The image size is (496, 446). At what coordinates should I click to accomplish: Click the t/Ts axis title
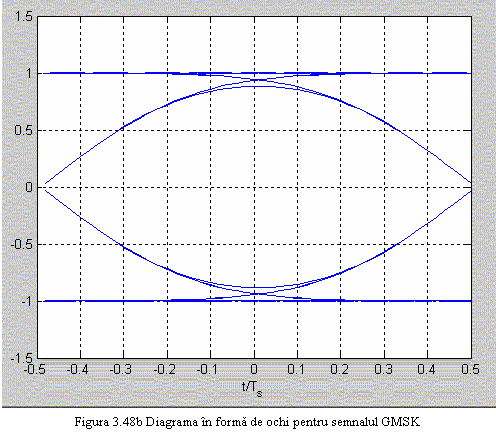[252, 388]
